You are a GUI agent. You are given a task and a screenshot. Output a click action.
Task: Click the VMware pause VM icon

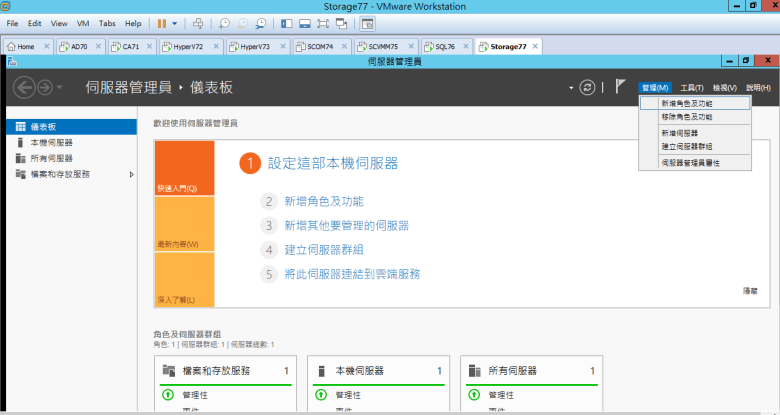[x=162, y=22]
